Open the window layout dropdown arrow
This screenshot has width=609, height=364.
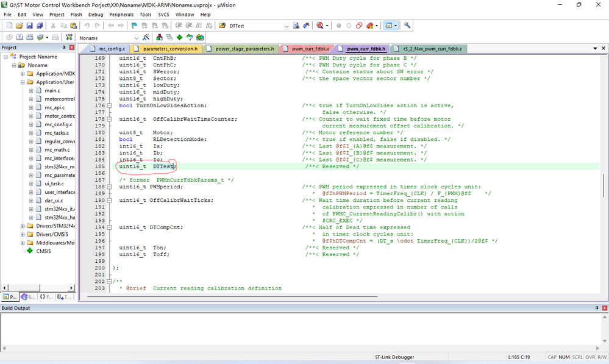tap(396, 26)
